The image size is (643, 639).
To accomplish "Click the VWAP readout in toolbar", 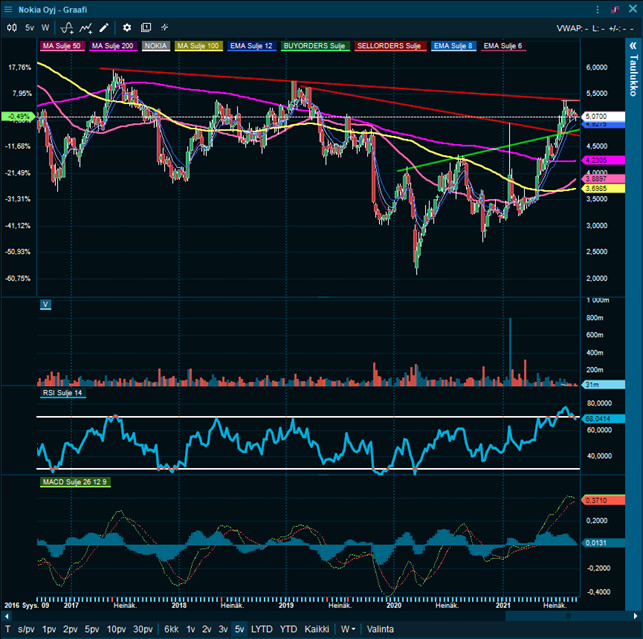I will 572,28.
